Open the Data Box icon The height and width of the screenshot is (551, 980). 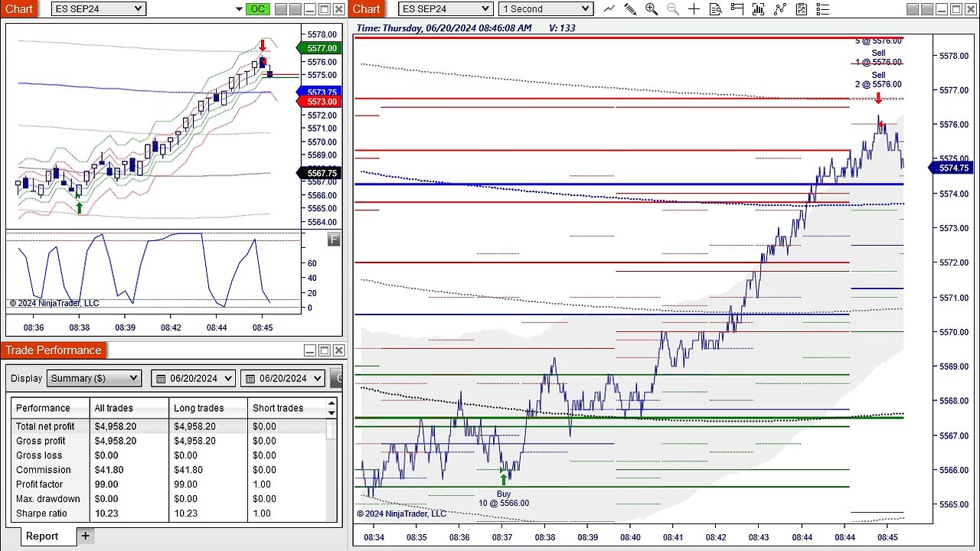pos(715,9)
